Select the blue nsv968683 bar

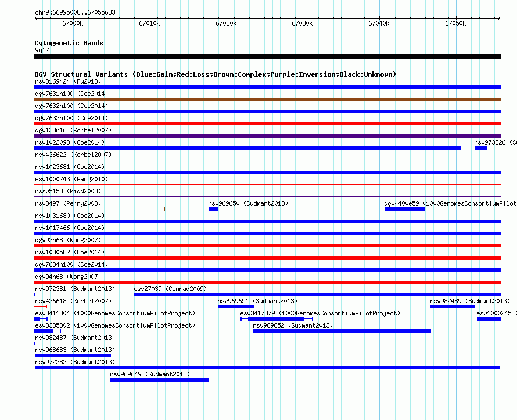(73, 356)
